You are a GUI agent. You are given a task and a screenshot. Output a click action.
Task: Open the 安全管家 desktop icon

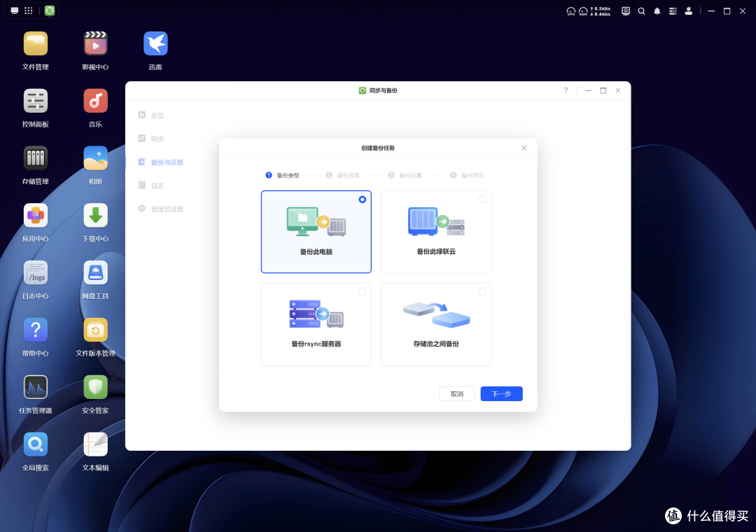(95, 387)
